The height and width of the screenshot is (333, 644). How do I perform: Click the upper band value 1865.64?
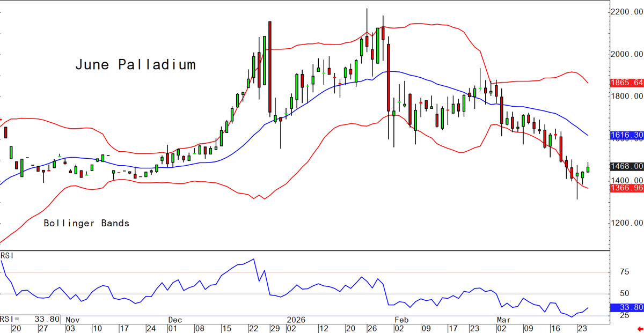coord(627,83)
